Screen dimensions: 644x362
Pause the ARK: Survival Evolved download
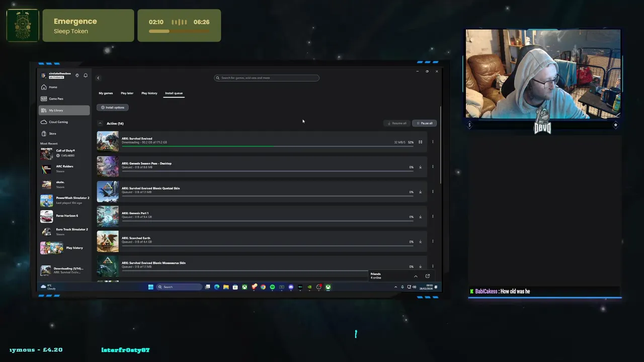(x=421, y=142)
